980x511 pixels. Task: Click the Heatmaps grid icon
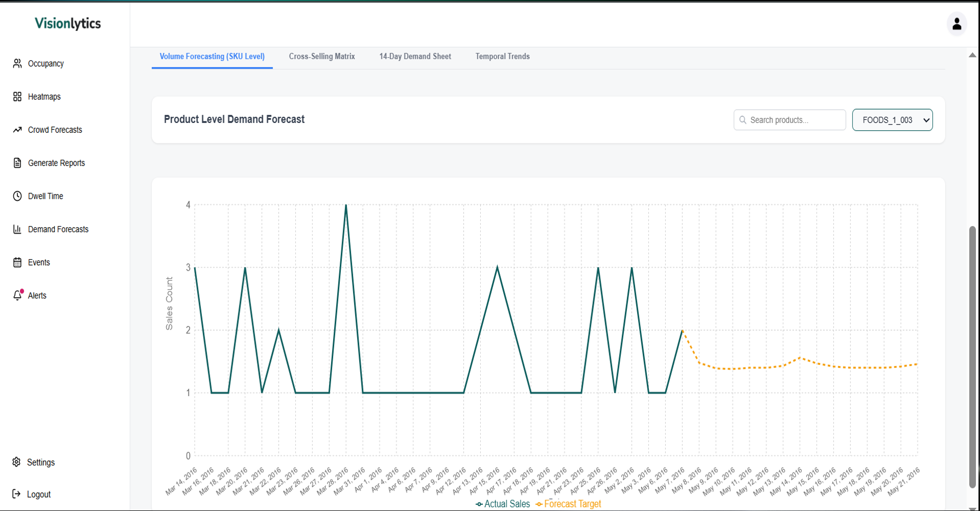tap(17, 96)
